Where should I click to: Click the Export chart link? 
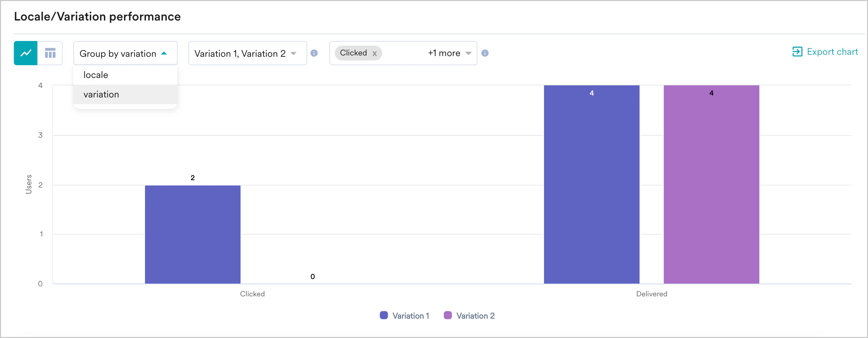coord(832,51)
